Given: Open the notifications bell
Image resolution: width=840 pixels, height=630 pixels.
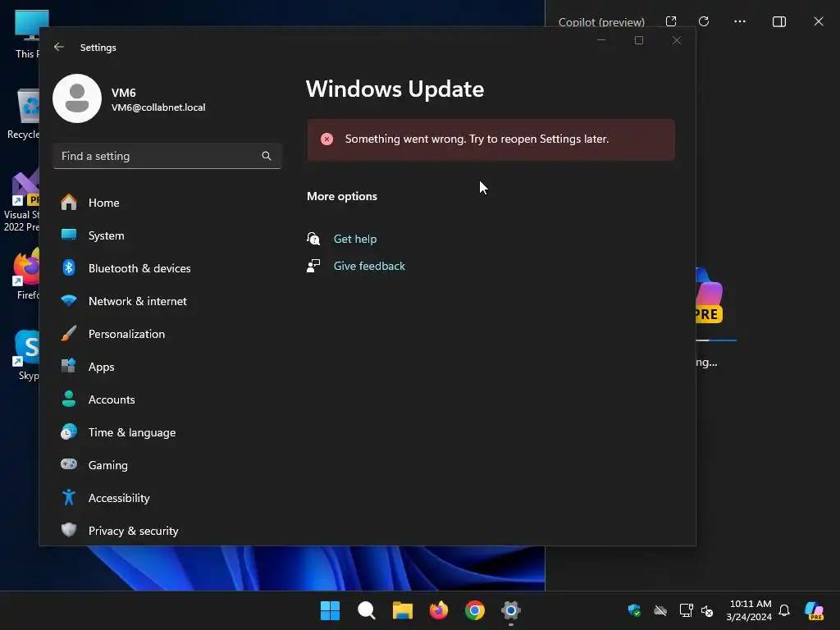Looking at the screenshot, I should (x=784, y=610).
